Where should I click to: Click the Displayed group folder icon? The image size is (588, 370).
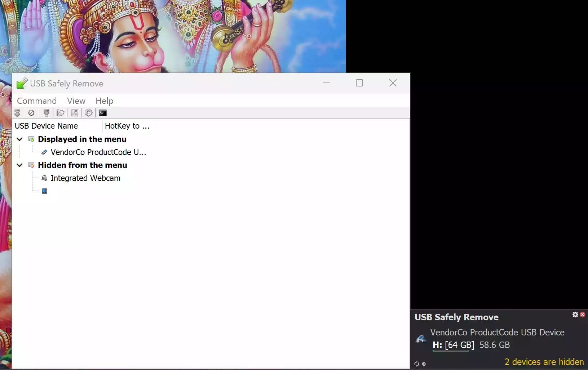(x=31, y=139)
